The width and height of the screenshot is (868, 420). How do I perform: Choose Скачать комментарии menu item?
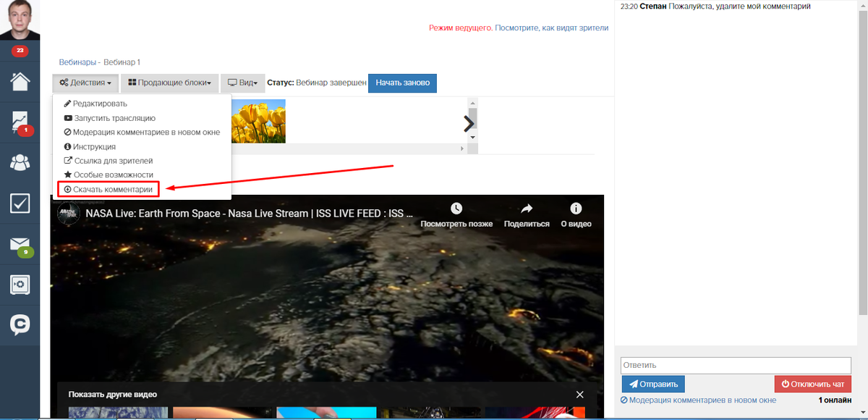click(109, 190)
